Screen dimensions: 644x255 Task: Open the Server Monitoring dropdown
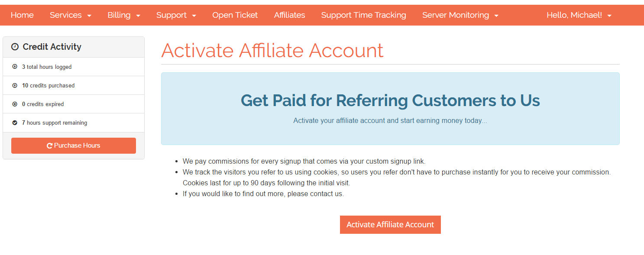click(460, 15)
